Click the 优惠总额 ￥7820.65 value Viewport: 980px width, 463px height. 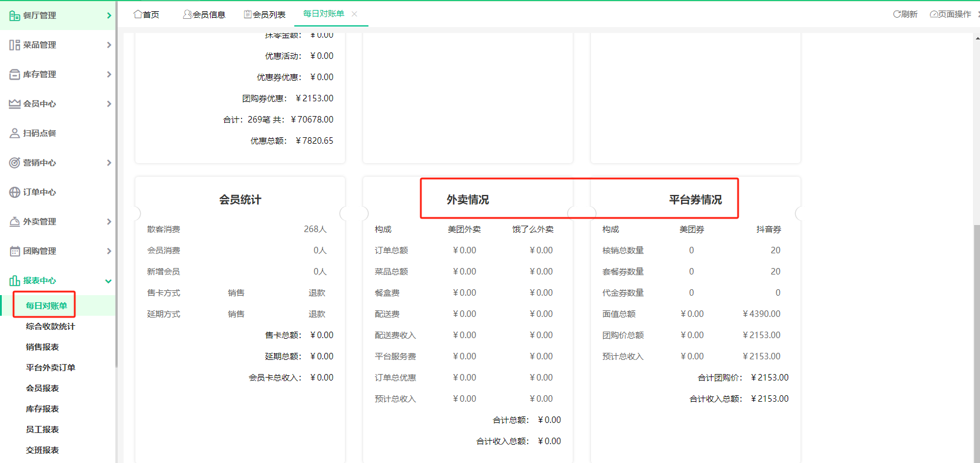coord(314,141)
